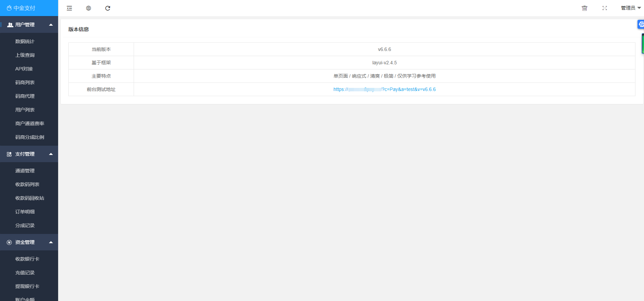Open the globe website icon
This screenshot has height=301, width=644.
pyautogui.click(x=89, y=8)
